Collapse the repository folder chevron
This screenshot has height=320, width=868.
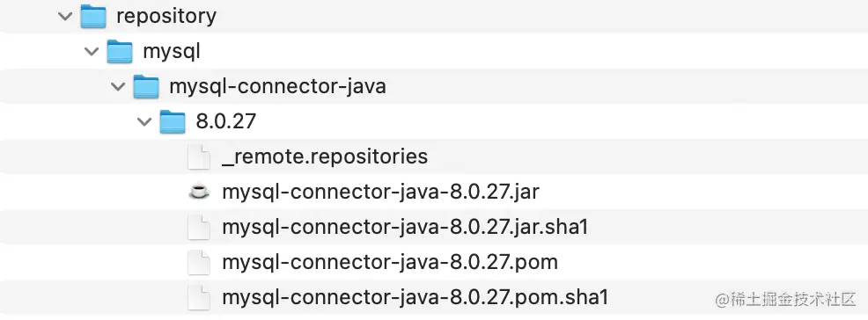tap(65, 16)
